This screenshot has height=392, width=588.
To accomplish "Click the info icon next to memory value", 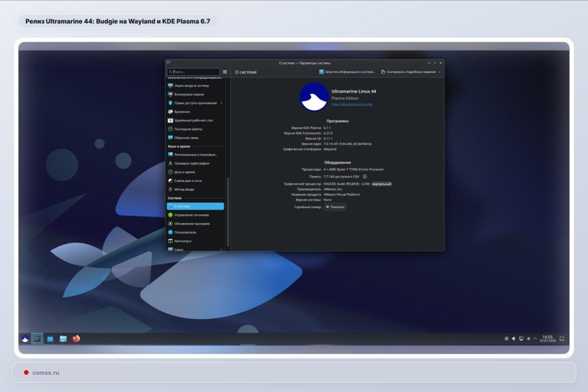I will tap(365, 176).
